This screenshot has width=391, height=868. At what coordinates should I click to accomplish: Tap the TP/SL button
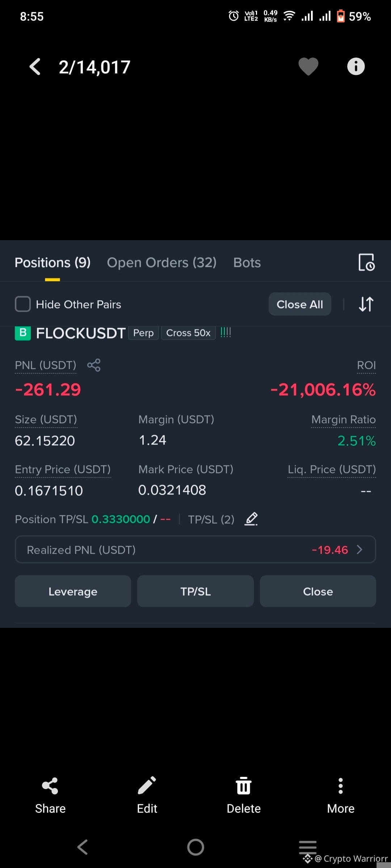[x=195, y=591]
